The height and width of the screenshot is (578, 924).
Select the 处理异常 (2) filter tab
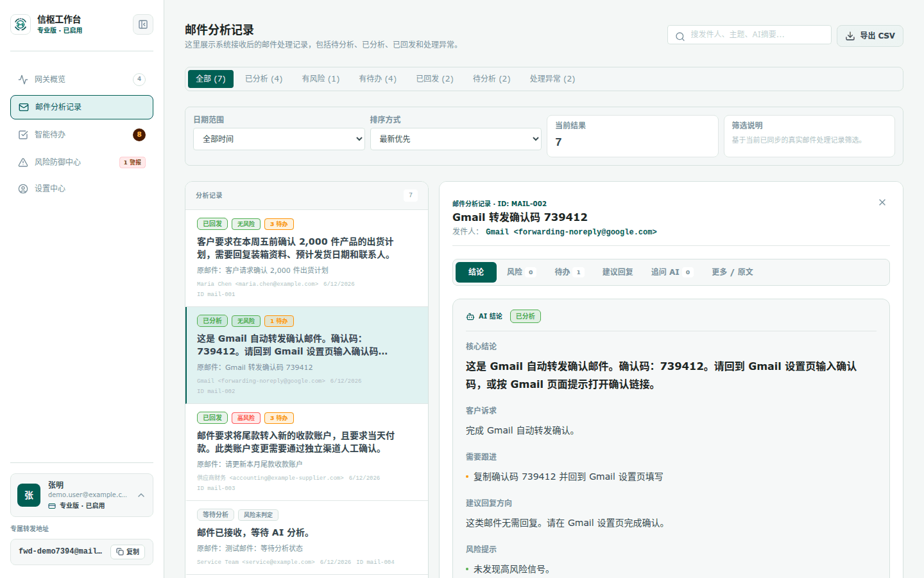pyautogui.click(x=552, y=79)
